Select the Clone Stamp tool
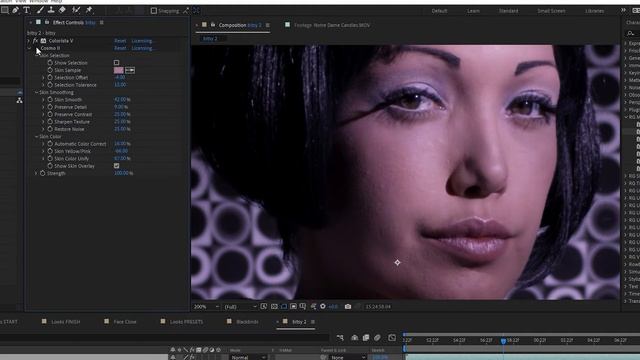Image resolution: width=640 pixels, height=360 pixels. click(51, 10)
